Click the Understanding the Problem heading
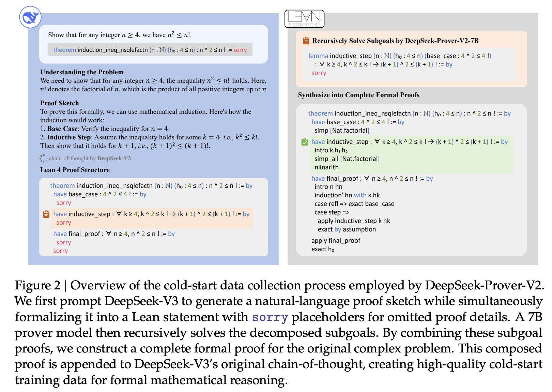This screenshot has height=392, width=552. [82, 72]
